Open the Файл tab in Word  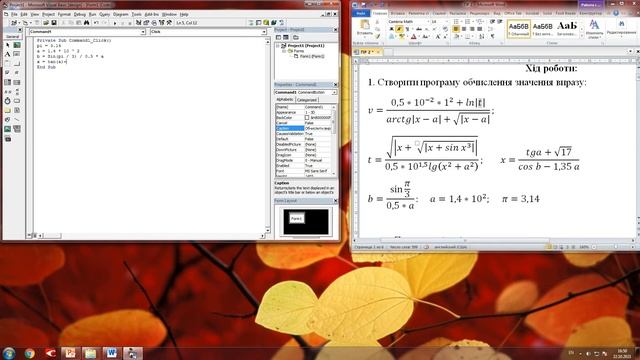pos(360,13)
